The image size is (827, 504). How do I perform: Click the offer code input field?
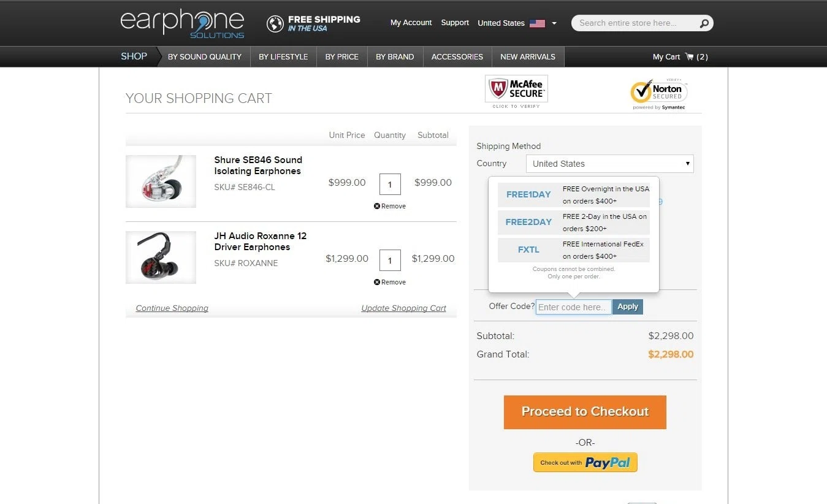574,307
